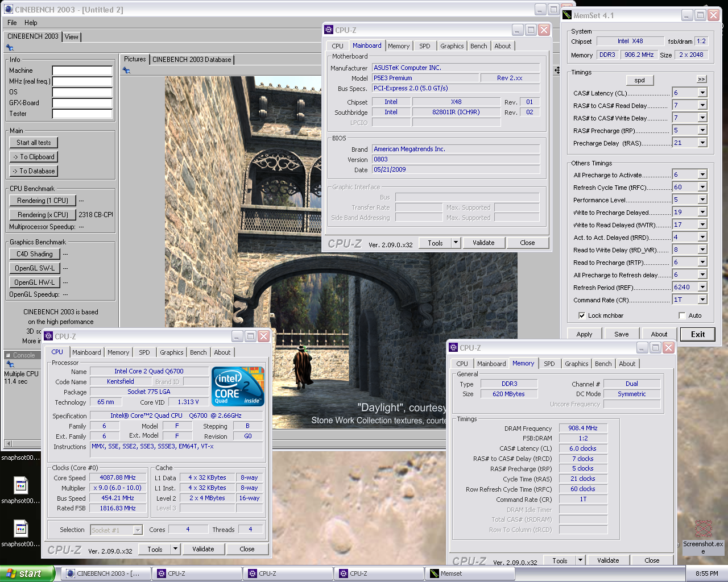Click Exit button in MemSet
The height and width of the screenshot is (582, 728).
[x=698, y=334]
